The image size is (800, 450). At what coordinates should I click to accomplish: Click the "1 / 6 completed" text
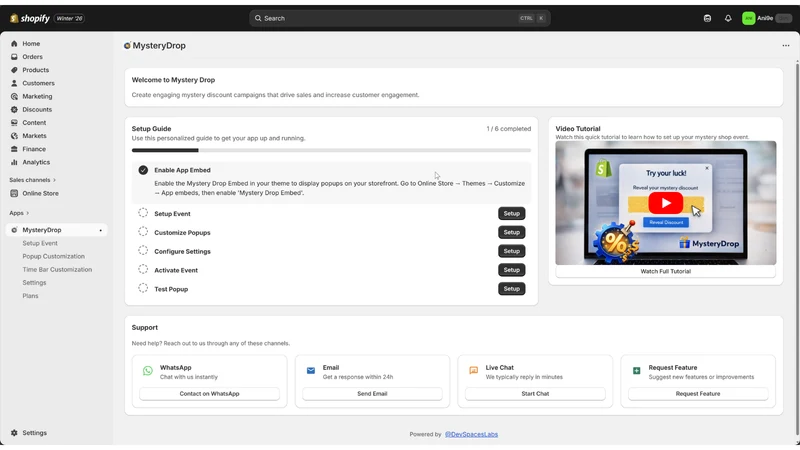pyautogui.click(x=509, y=129)
